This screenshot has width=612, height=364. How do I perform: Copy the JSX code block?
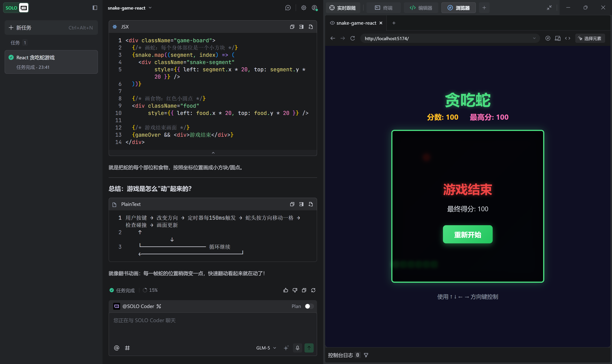coord(292,27)
